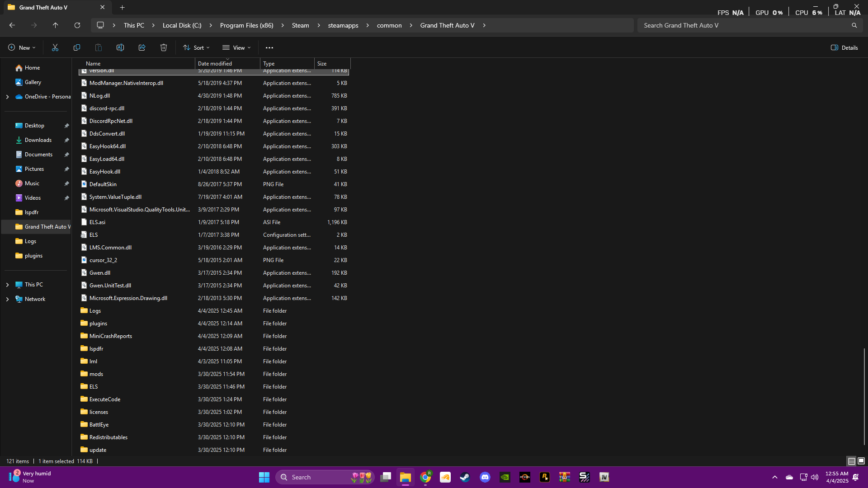
Task: Click the Share icon in toolbar
Action: click(x=142, y=47)
